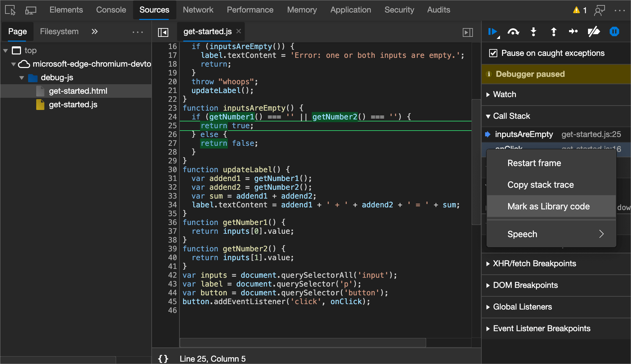Click the Resume script execution icon
631x364 pixels.
pos(493,32)
